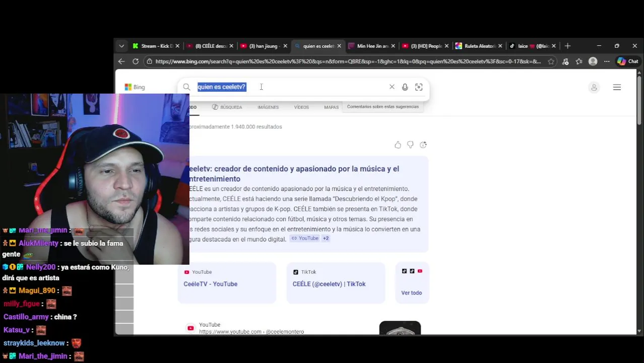Image resolution: width=644 pixels, height=363 pixels.
Task: Click the page vertical scrollbar
Action: (x=639, y=100)
